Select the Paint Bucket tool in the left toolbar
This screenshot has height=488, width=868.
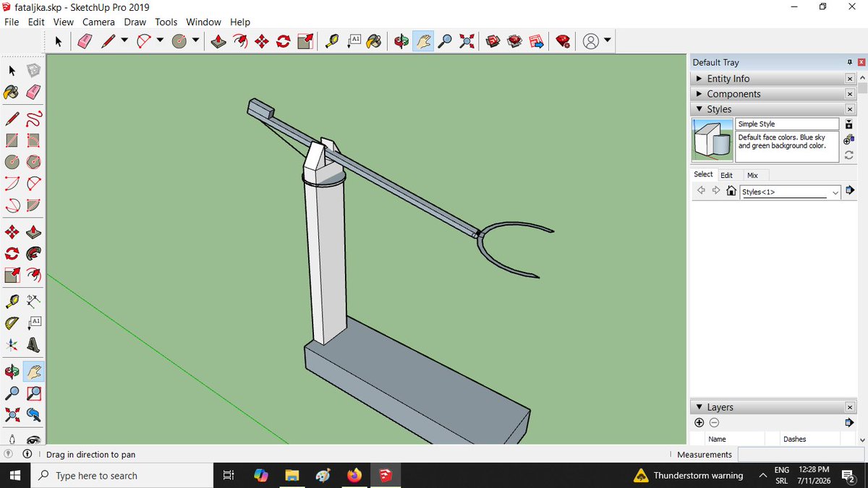[x=12, y=92]
